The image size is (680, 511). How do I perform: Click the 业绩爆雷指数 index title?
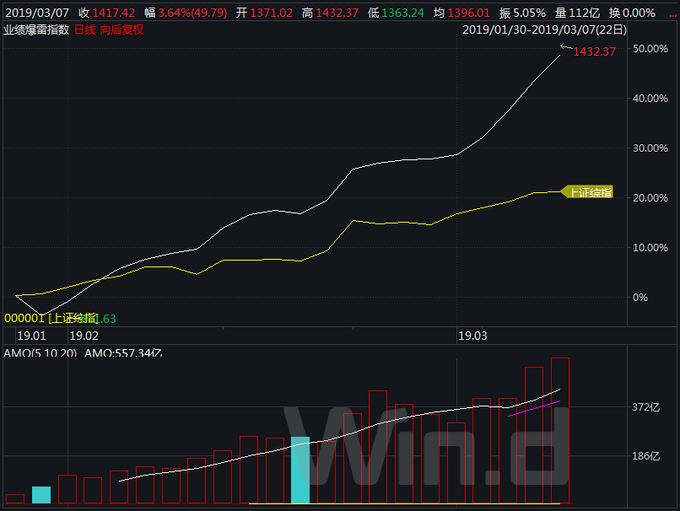tap(36, 29)
